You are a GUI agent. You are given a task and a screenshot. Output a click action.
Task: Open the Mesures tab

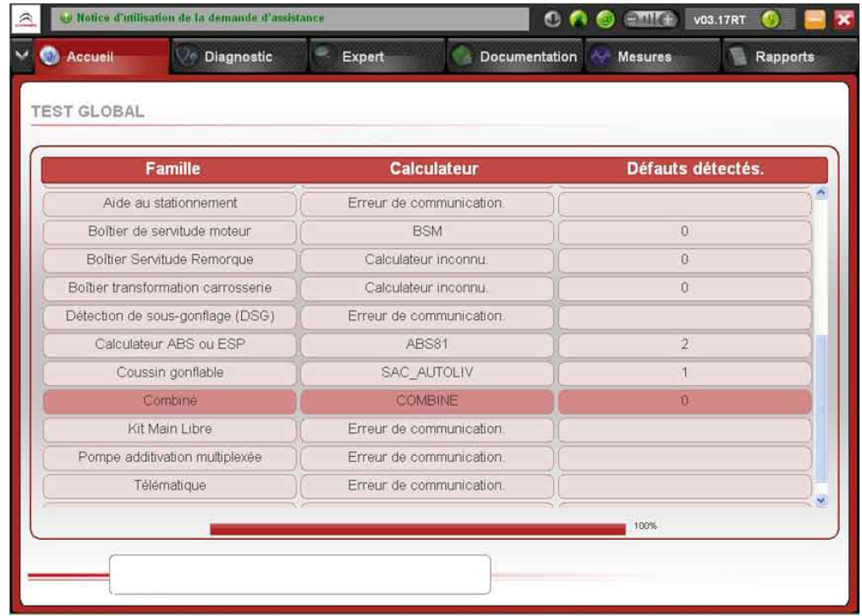pos(652,56)
